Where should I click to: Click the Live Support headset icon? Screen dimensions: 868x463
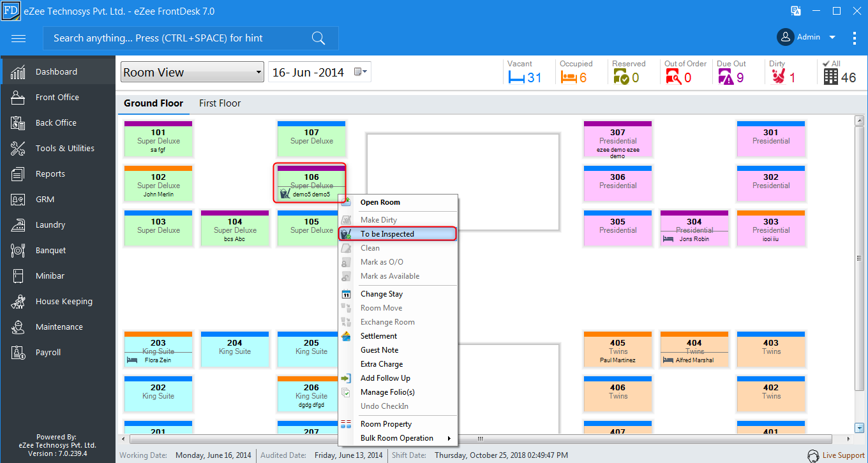(x=813, y=455)
